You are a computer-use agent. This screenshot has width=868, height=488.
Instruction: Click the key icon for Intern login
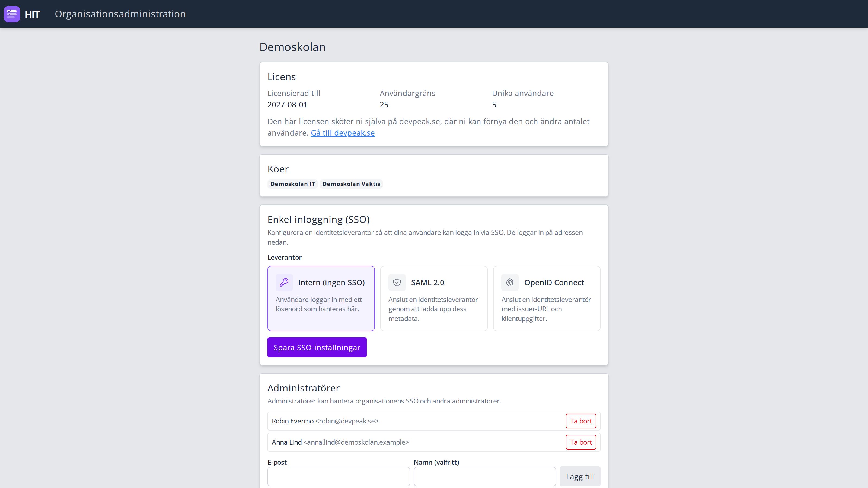point(284,282)
